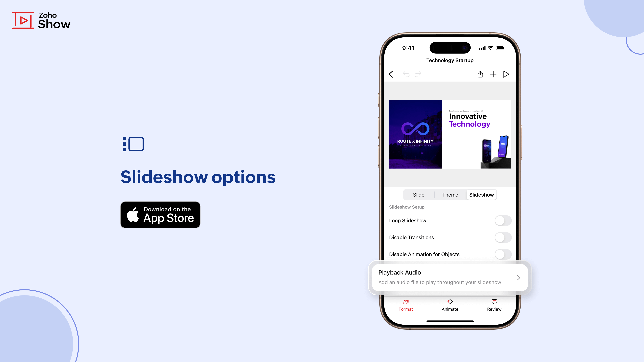Expand the Playback Audio option
The height and width of the screenshot is (362, 644).
point(518,277)
